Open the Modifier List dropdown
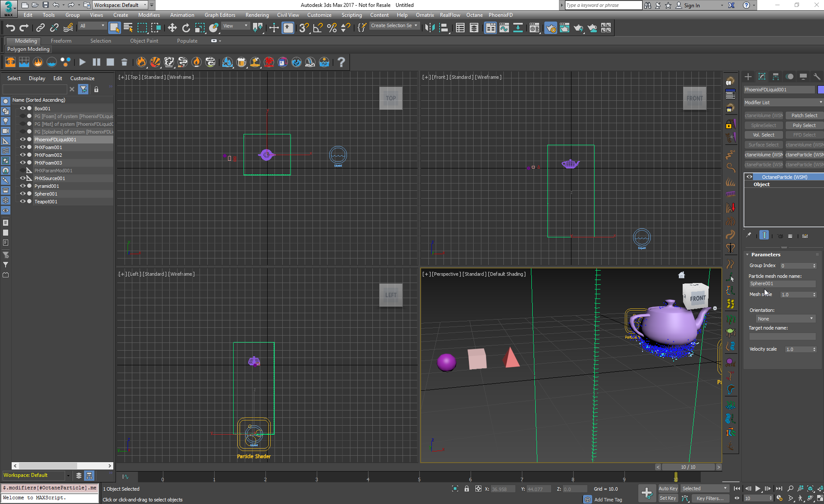 (x=783, y=103)
